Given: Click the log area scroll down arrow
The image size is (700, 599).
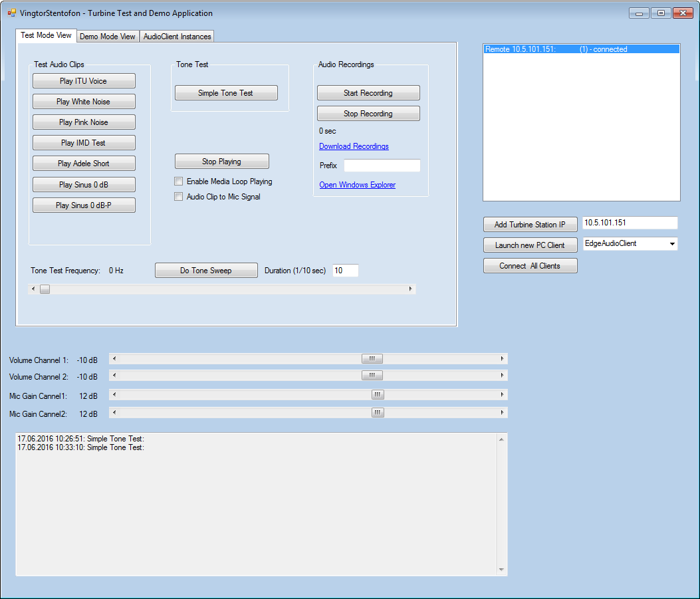Looking at the screenshot, I should (x=502, y=570).
